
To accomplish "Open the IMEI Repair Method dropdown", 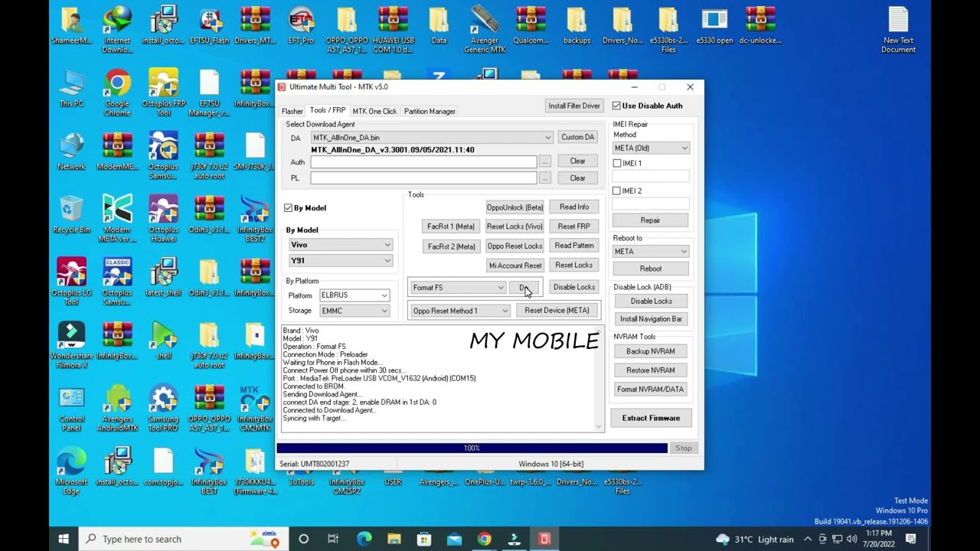I will click(651, 148).
